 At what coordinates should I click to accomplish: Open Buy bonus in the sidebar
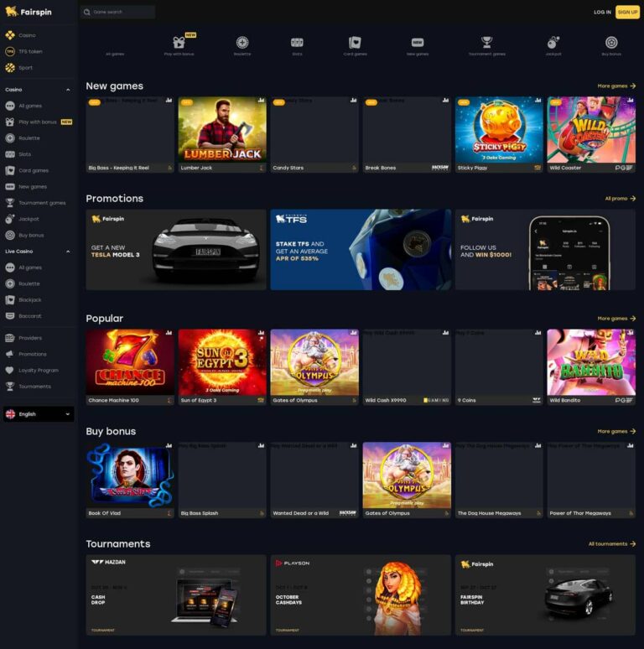25,235
